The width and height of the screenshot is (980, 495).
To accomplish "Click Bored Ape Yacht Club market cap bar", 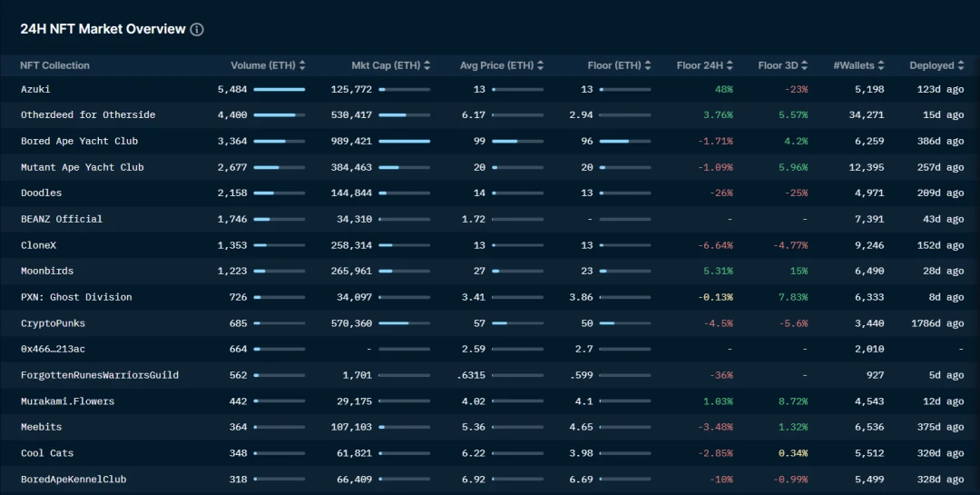I will click(x=405, y=142).
